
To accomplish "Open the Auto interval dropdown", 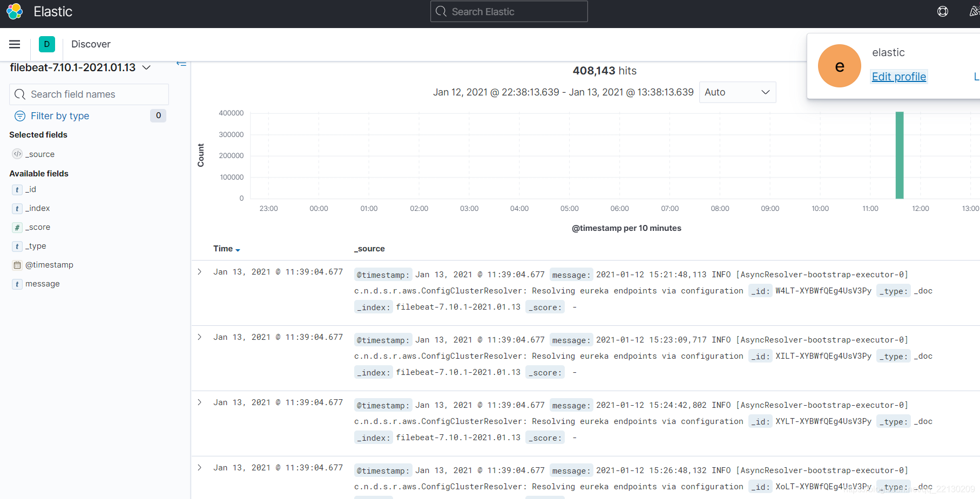I will pos(738,92).
